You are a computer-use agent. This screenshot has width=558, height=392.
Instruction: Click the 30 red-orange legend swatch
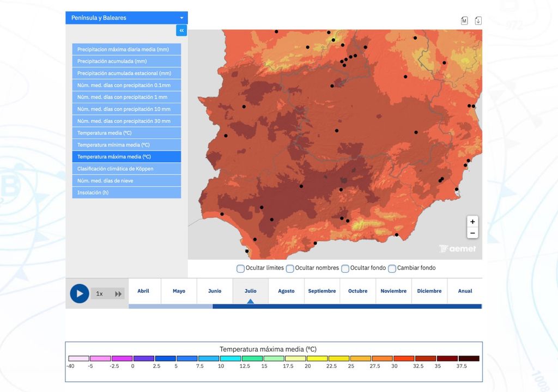point(404,359)
